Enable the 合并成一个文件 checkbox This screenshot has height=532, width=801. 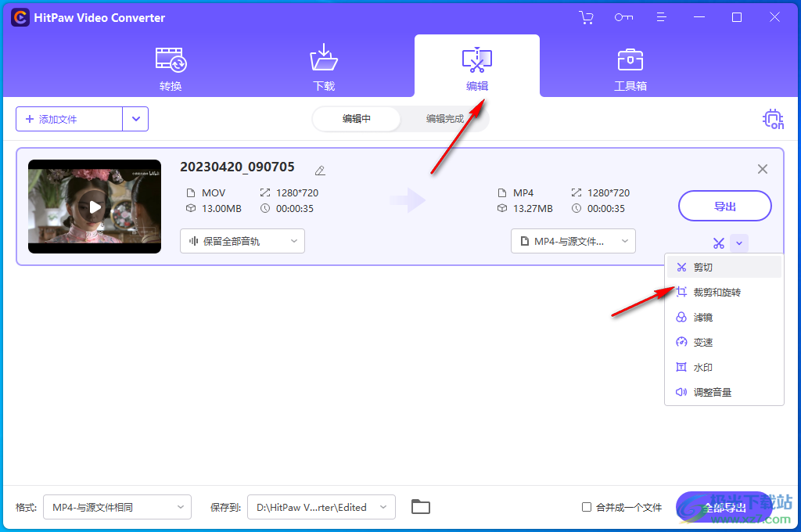pyautogui.click(x=587, y=507)
